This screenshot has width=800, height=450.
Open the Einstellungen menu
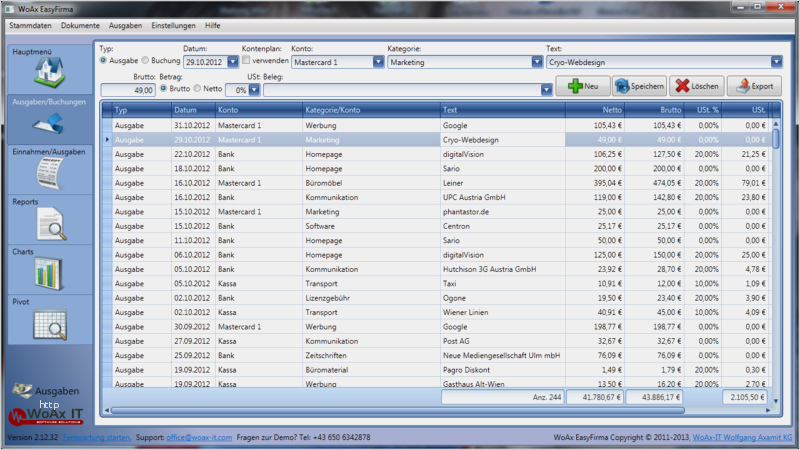pyautogui.click(x=173, y=26)
